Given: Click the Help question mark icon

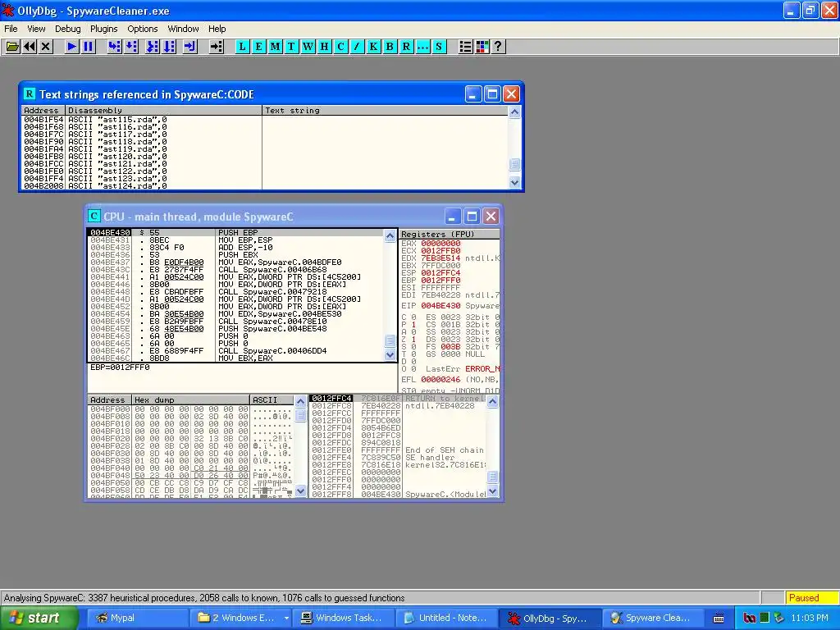Looking at the screenshot, I should coord(498,47).
